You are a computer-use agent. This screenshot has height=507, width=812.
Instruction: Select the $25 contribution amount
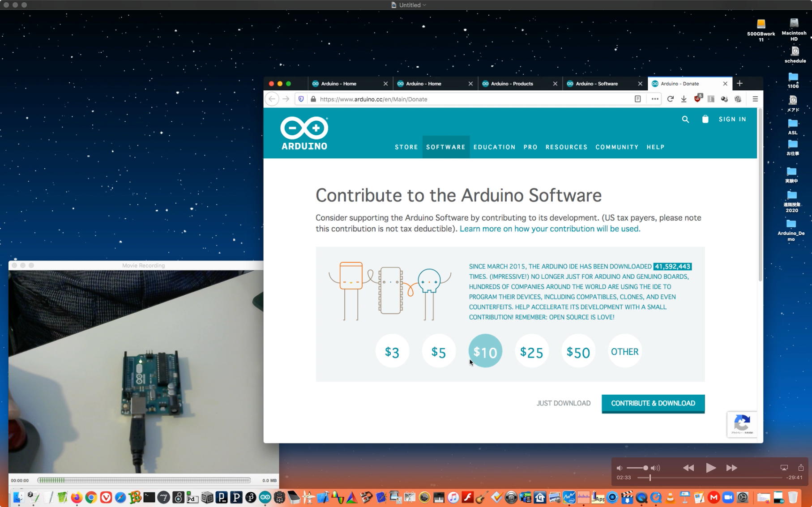tap(532, 351)
